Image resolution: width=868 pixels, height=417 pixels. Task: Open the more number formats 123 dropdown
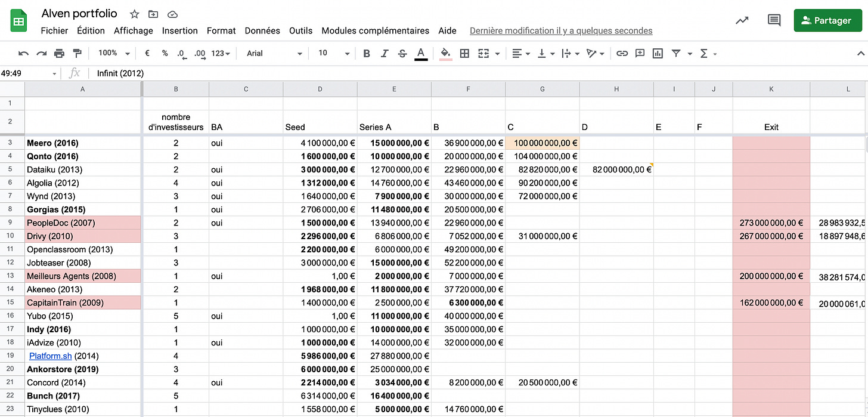click(221, 53)
